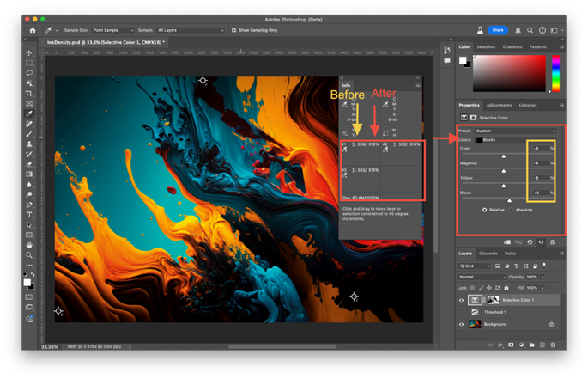Select the Absolute radio button
Image resolution: width=588 pixels, height=379 pixels.
click(511, 210)
